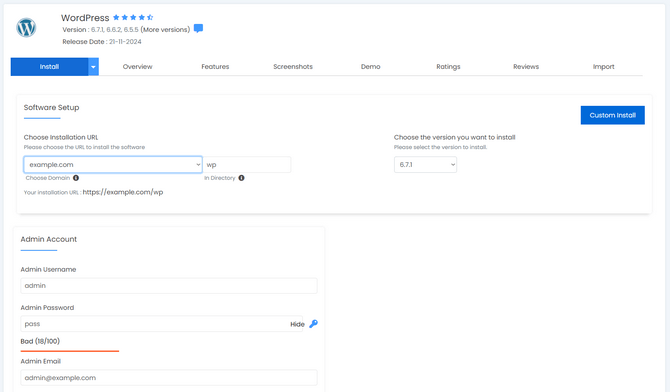The height and width of the screenshot is (392, 670).
Task: Click the Admin Account heading
Action: (49, 239)
